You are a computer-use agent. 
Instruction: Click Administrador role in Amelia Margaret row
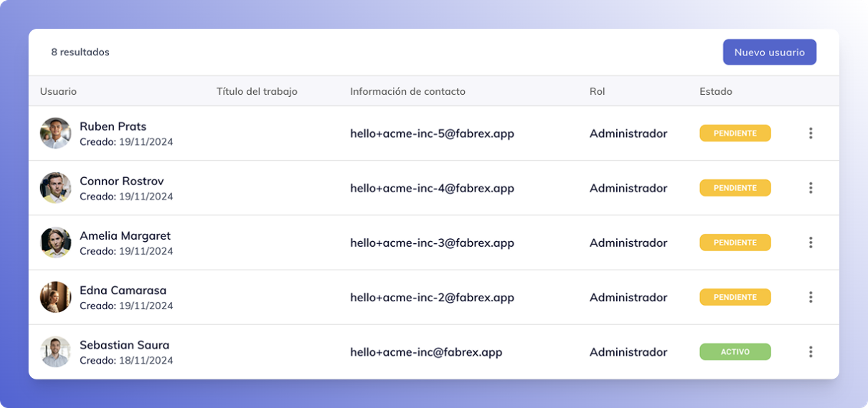tap(628, 243)
